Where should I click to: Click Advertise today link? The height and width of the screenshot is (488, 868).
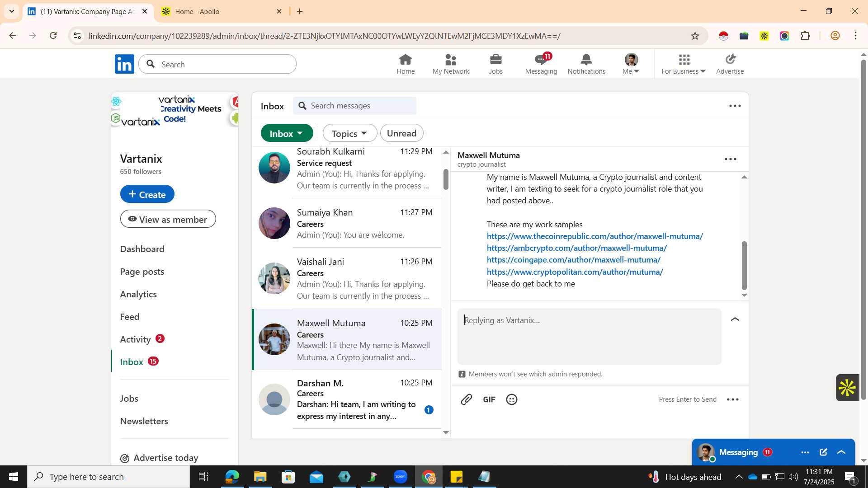tap(159, 458)
